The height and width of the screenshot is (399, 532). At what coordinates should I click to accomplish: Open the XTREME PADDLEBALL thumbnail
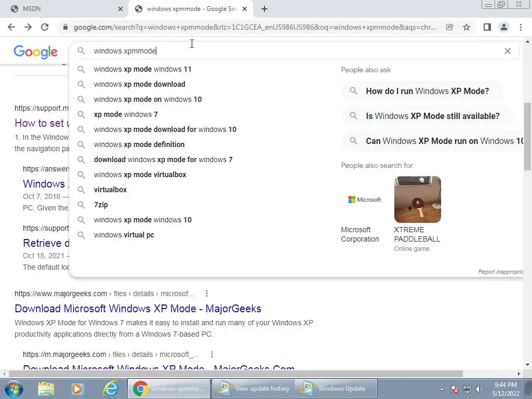[x=418, y=199]
